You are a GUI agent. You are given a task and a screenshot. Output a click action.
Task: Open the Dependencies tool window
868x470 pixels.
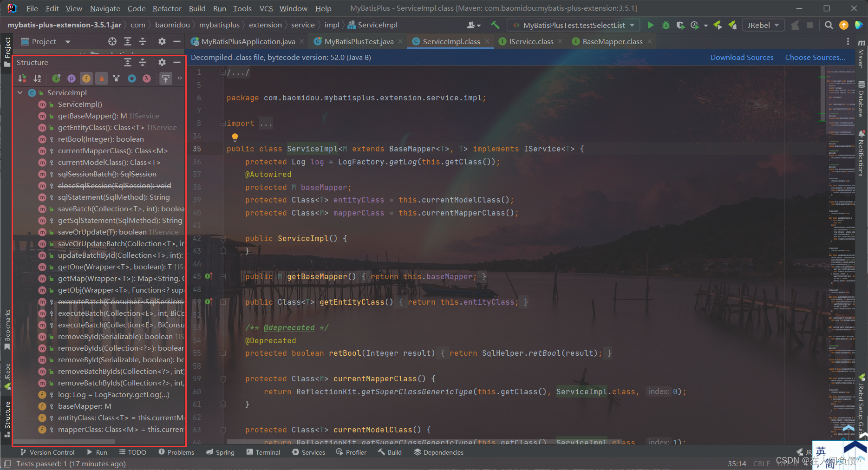click(x=438, y=452)
